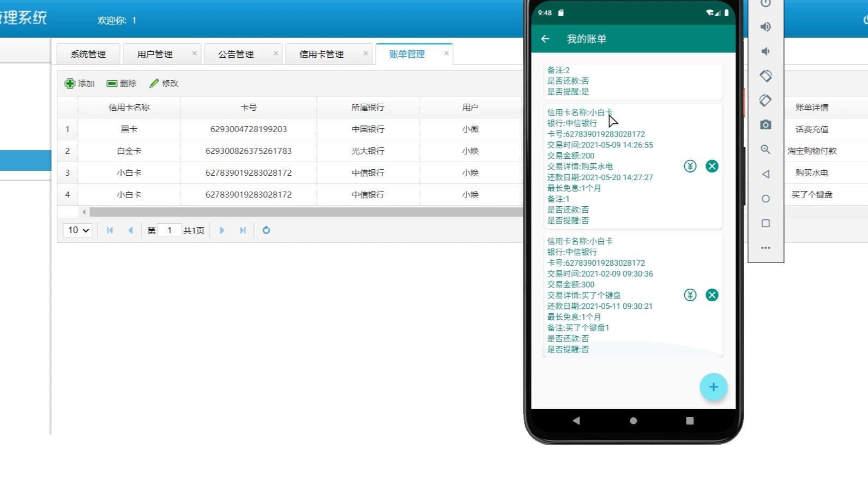868x489 pixels.
Task: Click emulator screenshot camera button
Action: (x=765, y=125)
